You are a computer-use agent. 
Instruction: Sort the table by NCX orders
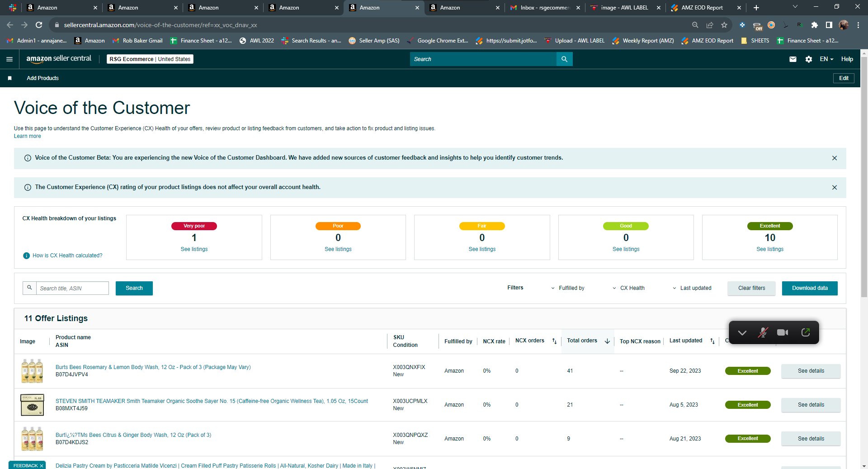pyautogui.click(x=555, y=341)
